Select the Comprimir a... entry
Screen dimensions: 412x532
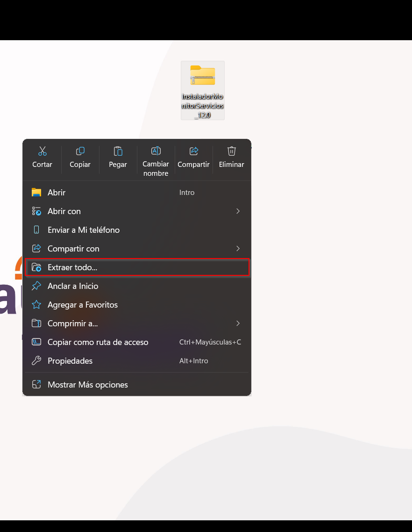[x=137, y=324]
